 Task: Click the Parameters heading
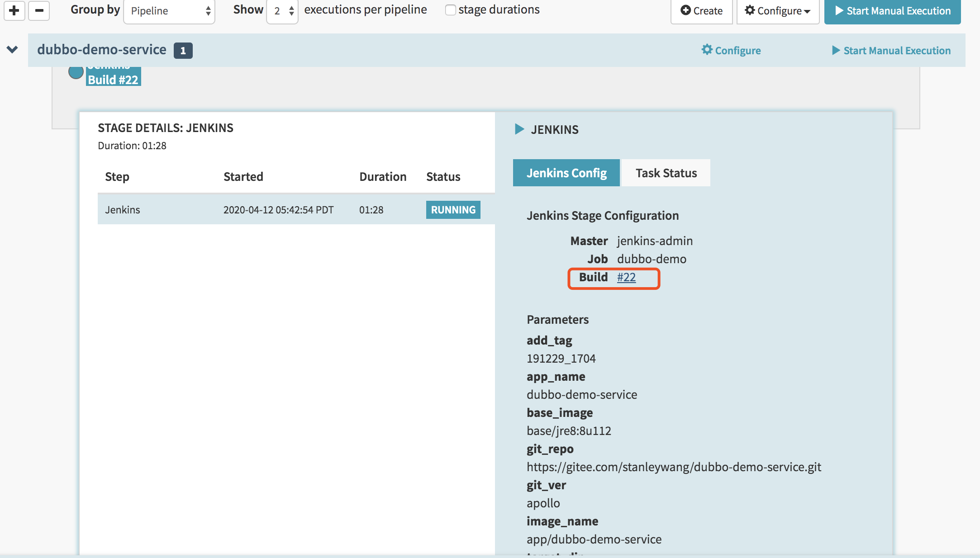click(x=557, y=320)
